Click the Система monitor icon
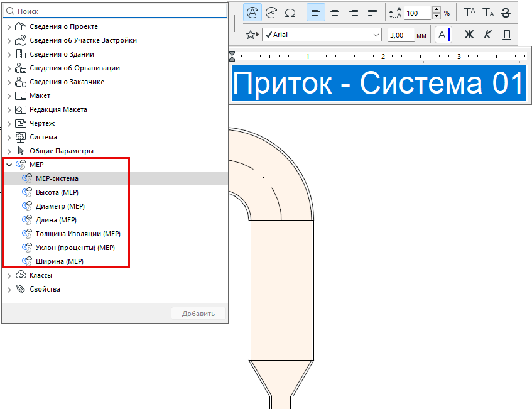The image size is (532, 409). [21, 137]
